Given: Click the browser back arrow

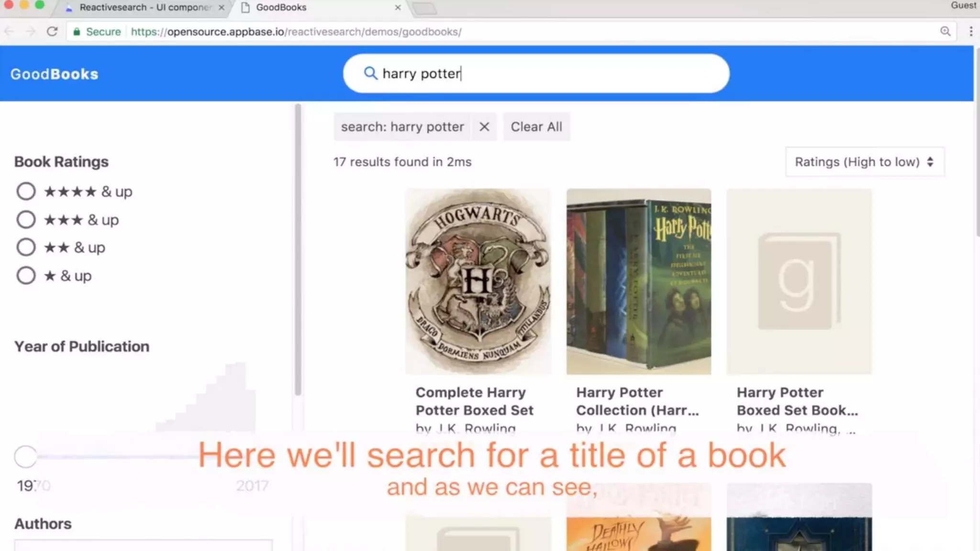Looking at the screenshot, I should pos(9,32).
